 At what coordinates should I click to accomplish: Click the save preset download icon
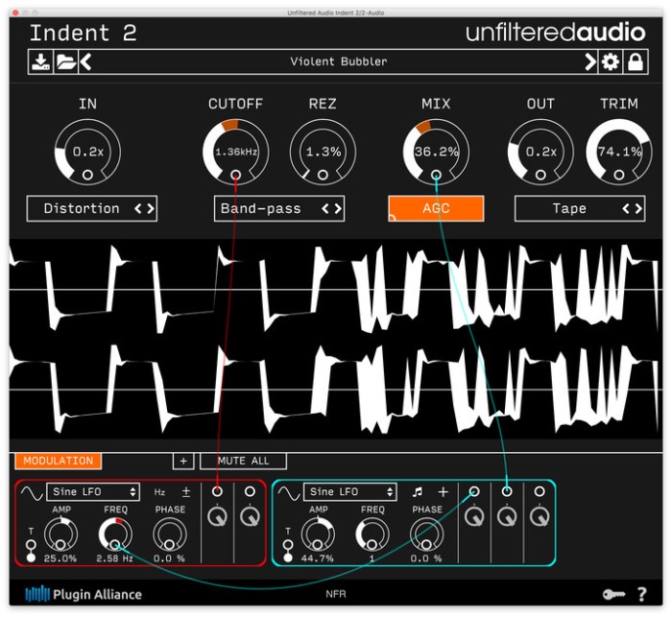tap(40, 61)
